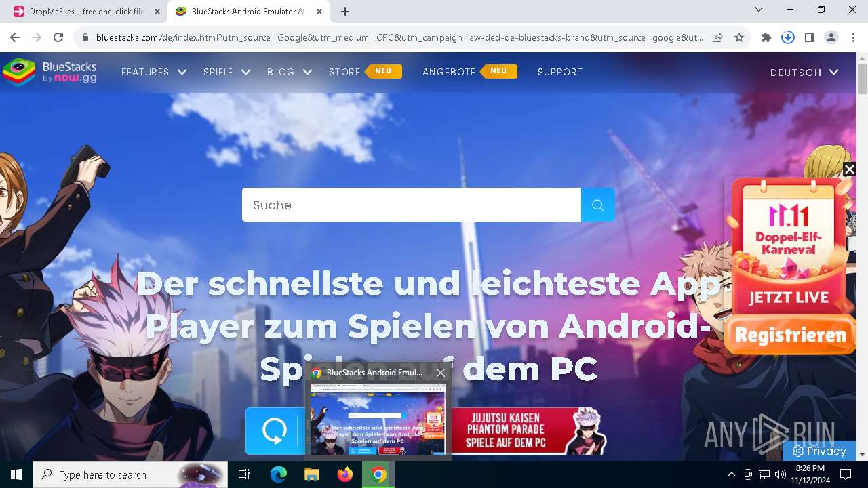Open the volume control tray icon

780,474
